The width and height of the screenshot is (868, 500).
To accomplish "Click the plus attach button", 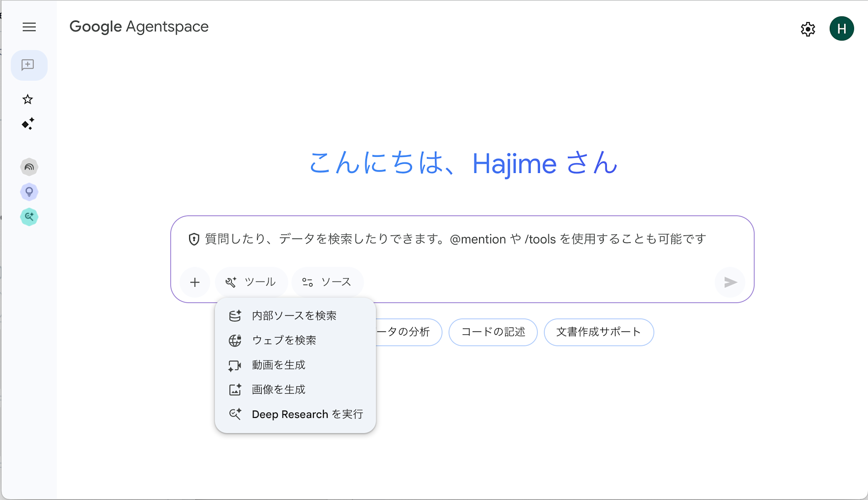I will (195, 282).
